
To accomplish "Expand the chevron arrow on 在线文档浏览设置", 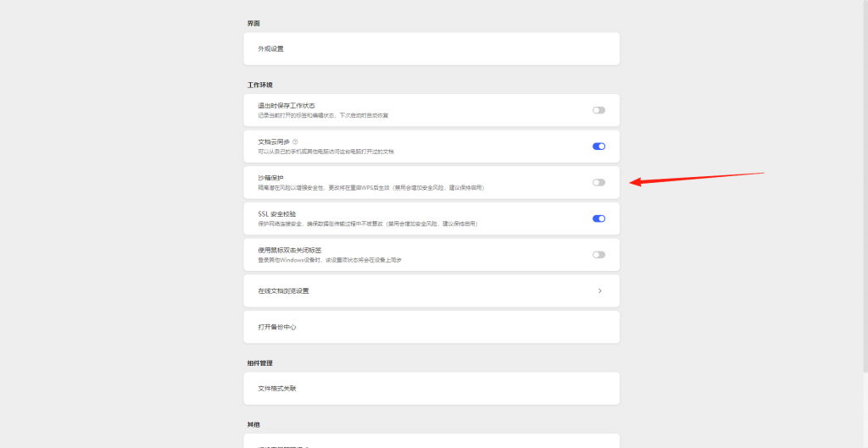I will coord(600,290).
